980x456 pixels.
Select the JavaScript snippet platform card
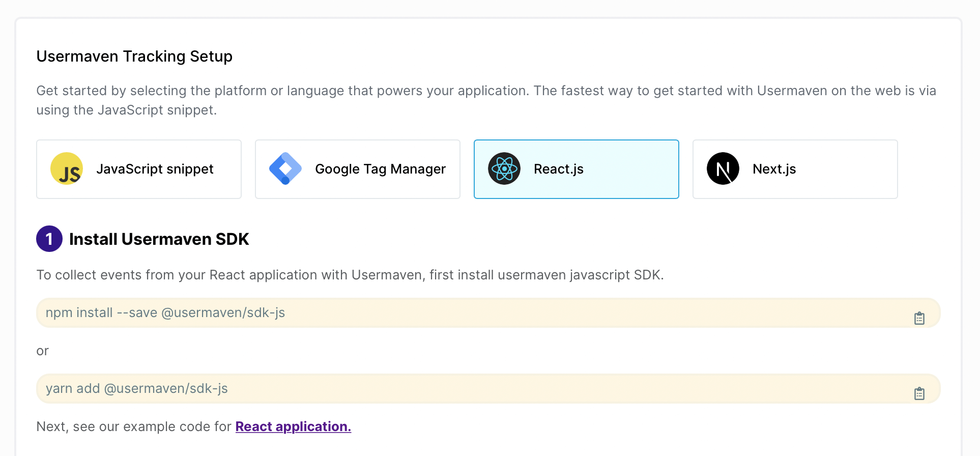click(139, 169)
